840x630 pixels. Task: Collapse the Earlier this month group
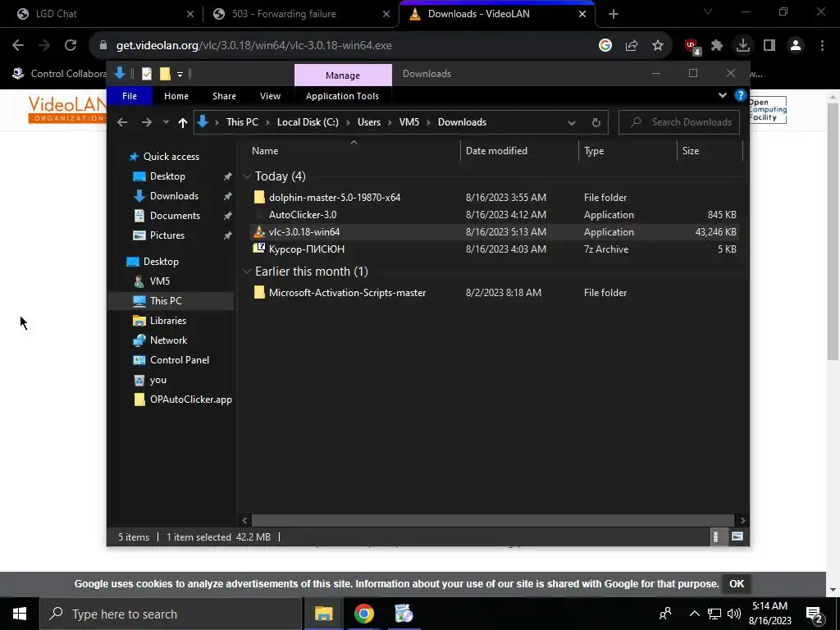click(247, 271)
